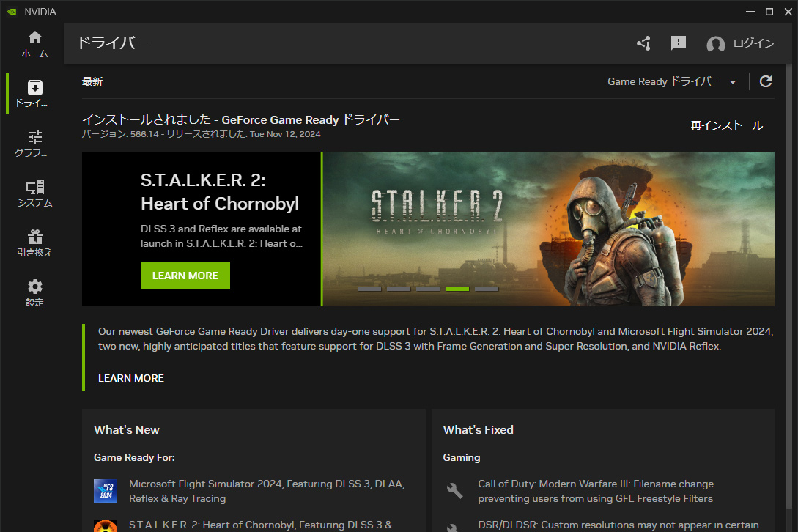Click the S.T.A.L.K.E.R. 2 banner image
Screen dimensions: 798x532
[x=549, y=229]
